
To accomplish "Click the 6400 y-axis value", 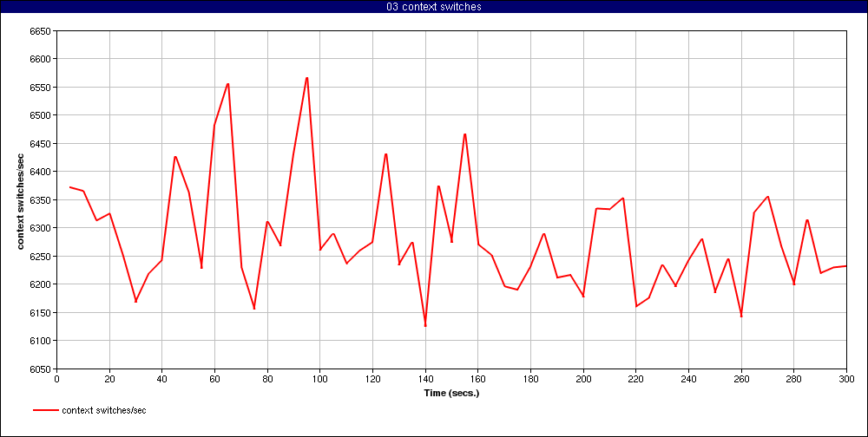I will (40, 172).
